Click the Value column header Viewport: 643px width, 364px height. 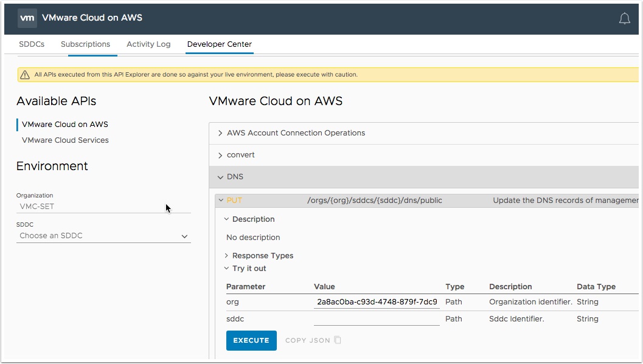(x=324, y=287)
